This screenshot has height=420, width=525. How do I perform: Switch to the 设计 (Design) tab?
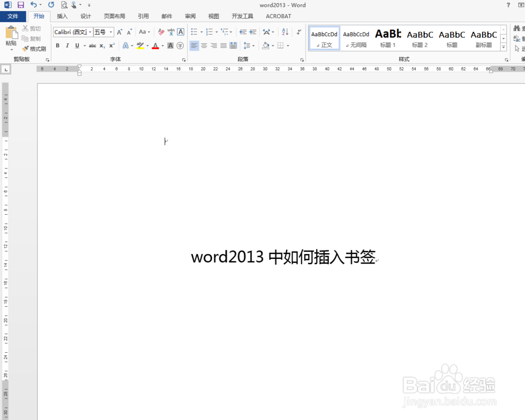(86, 16)
